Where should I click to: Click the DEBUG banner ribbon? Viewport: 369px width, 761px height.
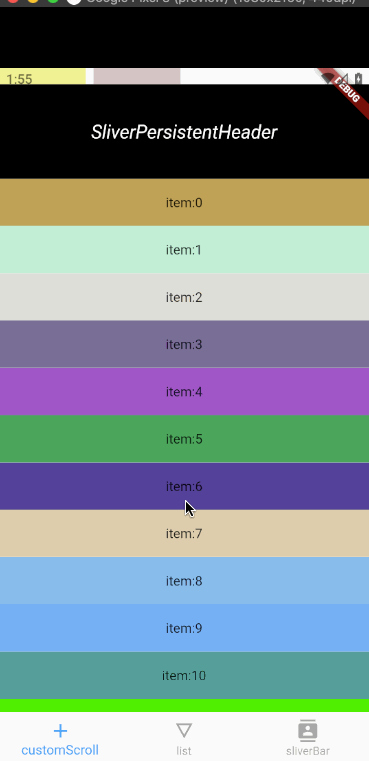click(345, 92)
